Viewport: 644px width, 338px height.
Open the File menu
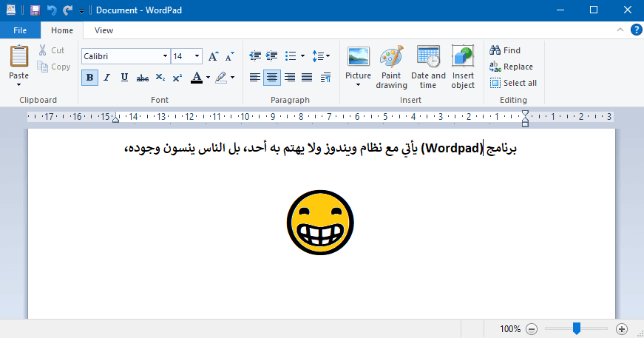(20, 30)
